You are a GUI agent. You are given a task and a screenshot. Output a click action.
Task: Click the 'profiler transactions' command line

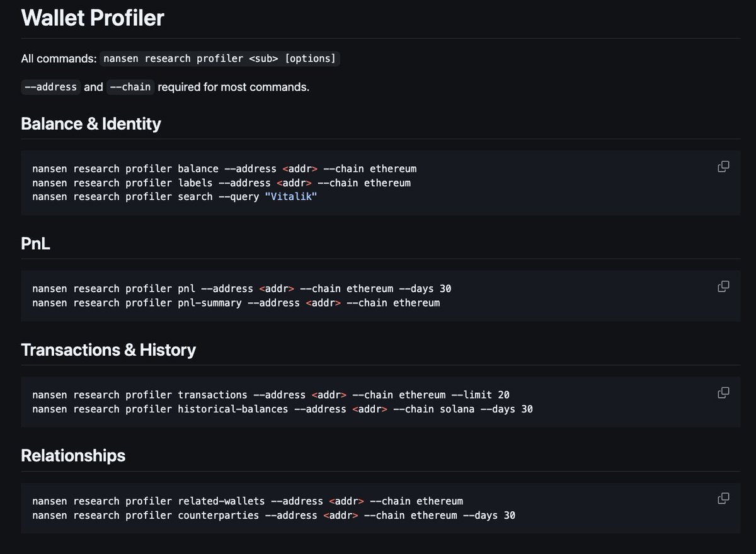click(271, 395)
